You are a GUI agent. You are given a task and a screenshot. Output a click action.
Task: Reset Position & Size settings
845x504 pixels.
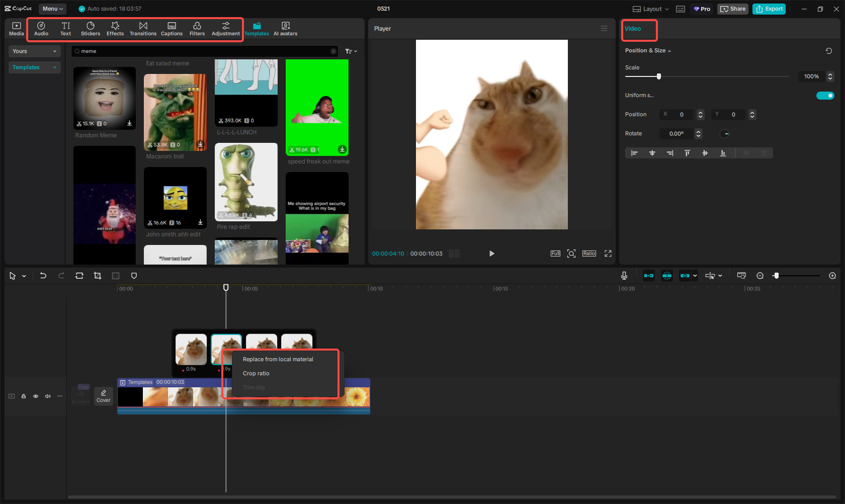coord(829,51)
